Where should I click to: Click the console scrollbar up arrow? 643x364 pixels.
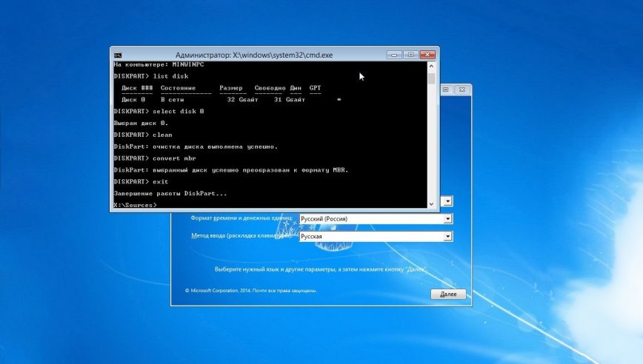(x=431, y=67)
